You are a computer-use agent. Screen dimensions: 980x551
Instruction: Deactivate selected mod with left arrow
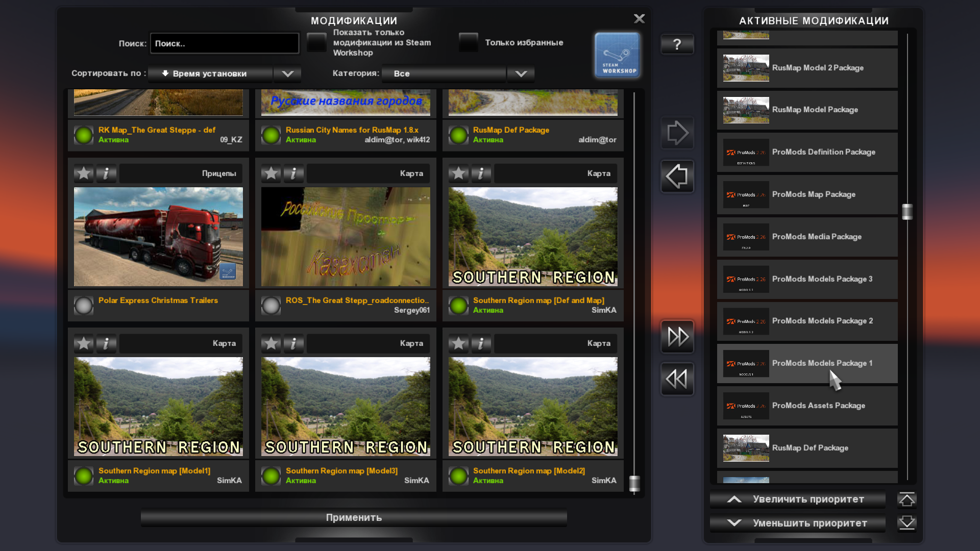click(x=677, y=177)
